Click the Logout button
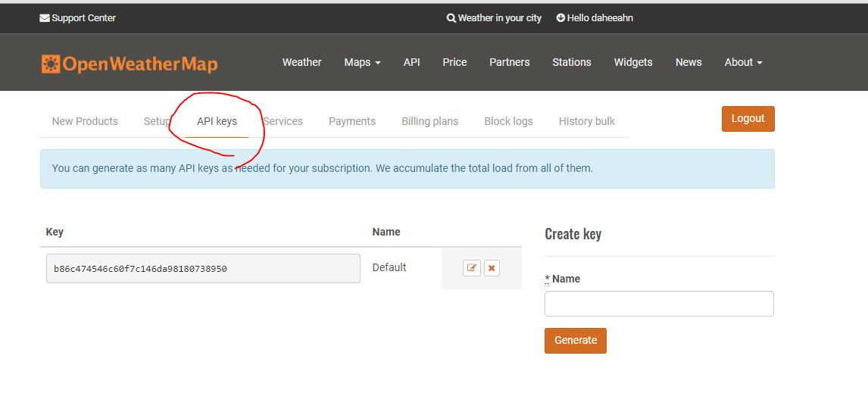868x415 pixels. (748, 119)
